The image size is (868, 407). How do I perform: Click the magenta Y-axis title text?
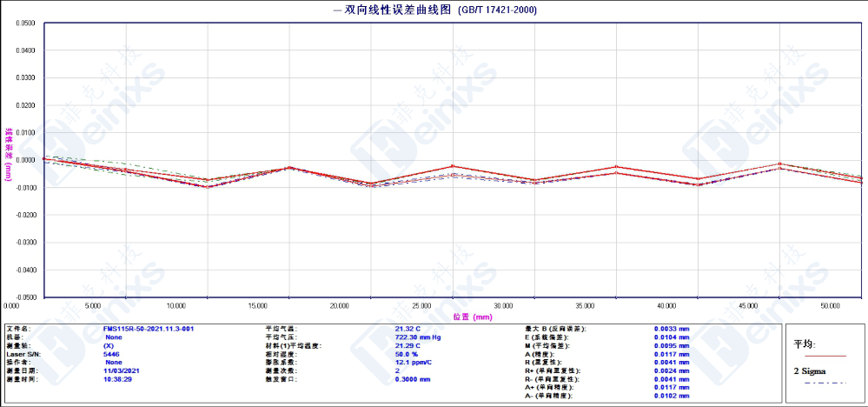(x=9, y=153)
